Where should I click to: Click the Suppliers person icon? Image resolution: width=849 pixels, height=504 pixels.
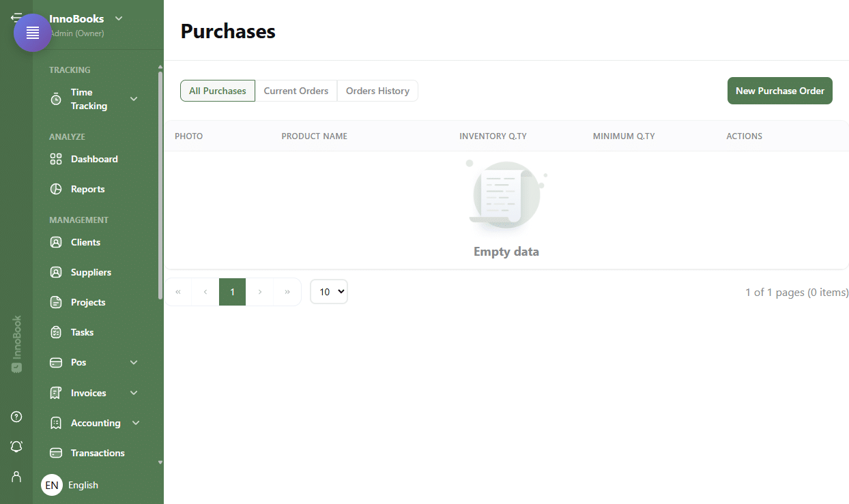[56, 272]
